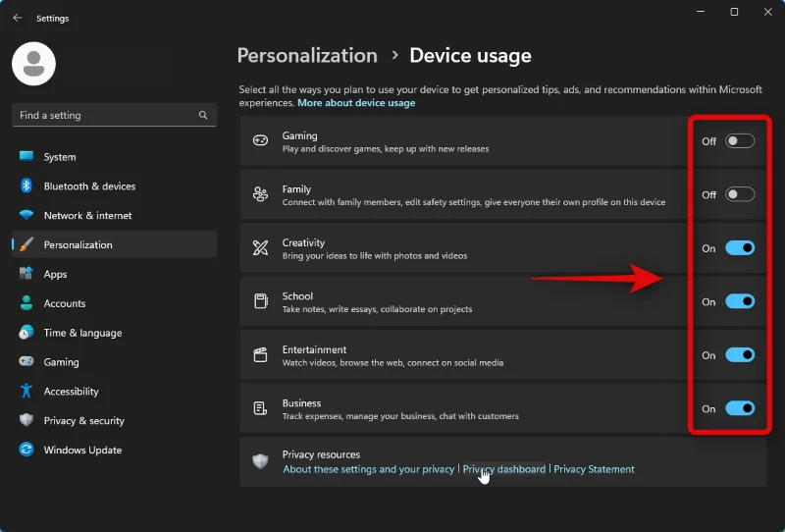The width and height of the screenshot is (785, 532).
Task: Click the Device usage page title
Action: click(470, 55)
